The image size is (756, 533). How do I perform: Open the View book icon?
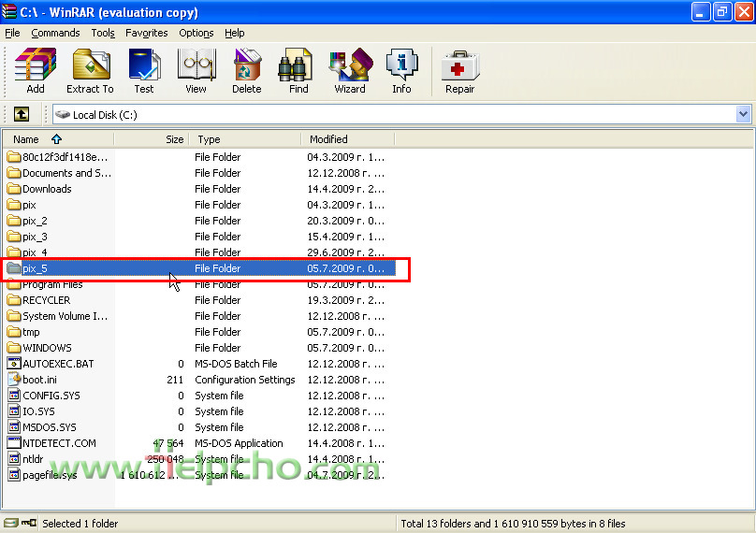pyautogui.click(x=196, y=65)
